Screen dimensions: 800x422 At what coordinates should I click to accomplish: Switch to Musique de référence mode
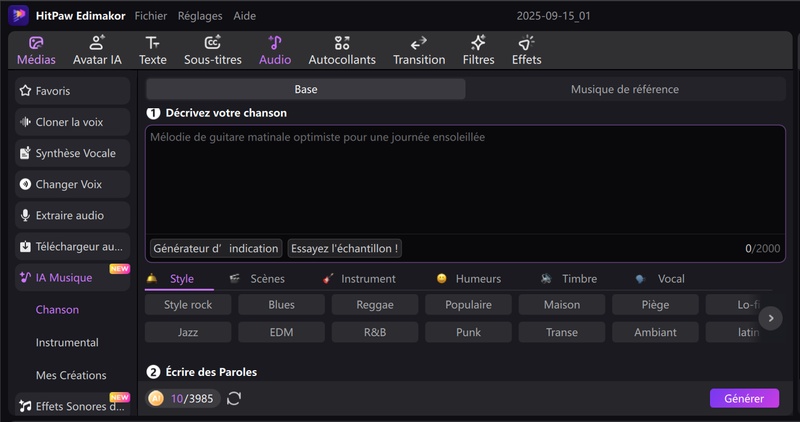pos(624,89)
